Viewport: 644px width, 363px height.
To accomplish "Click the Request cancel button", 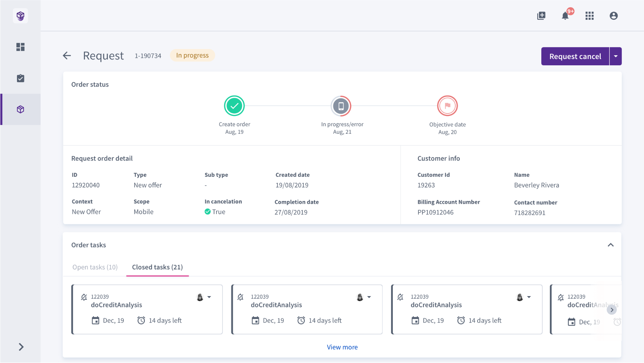I will (575, 56).
